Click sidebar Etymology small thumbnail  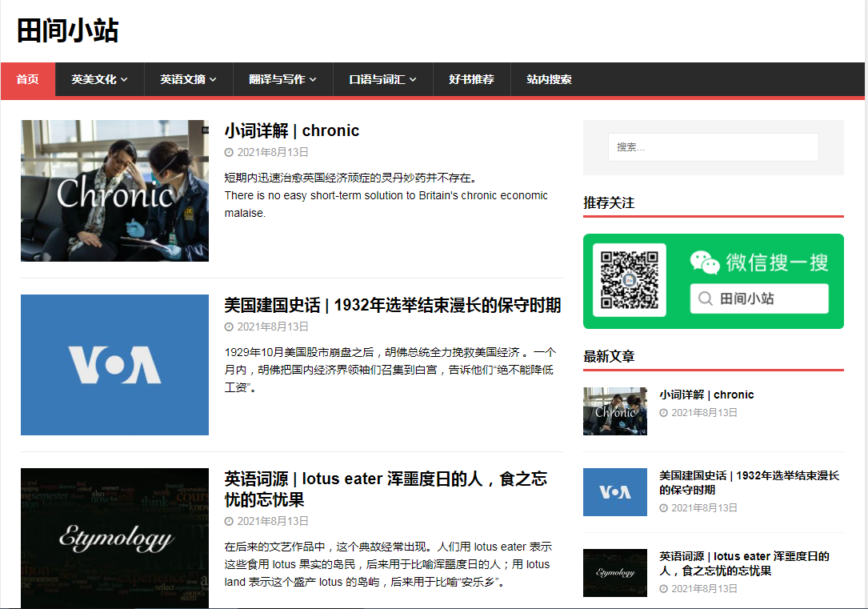[x=614, y=572]
